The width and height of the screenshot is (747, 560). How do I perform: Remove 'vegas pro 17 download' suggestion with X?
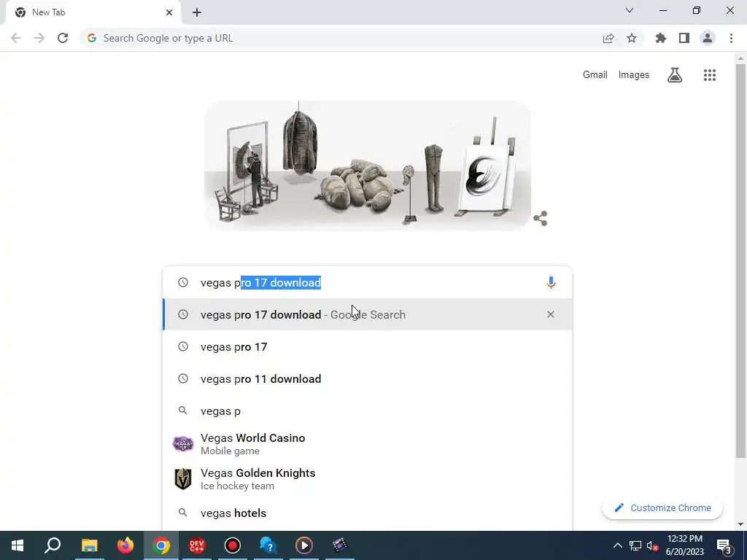551,314
